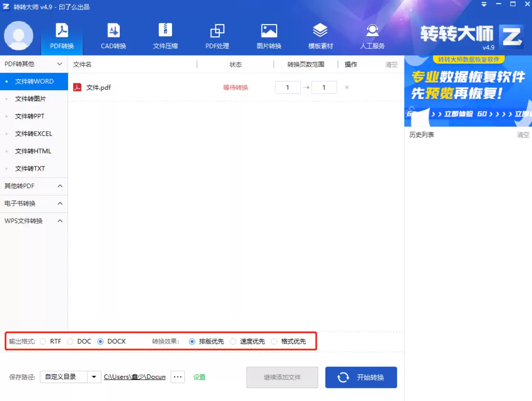Select RTF as output format

click(43, 341)
